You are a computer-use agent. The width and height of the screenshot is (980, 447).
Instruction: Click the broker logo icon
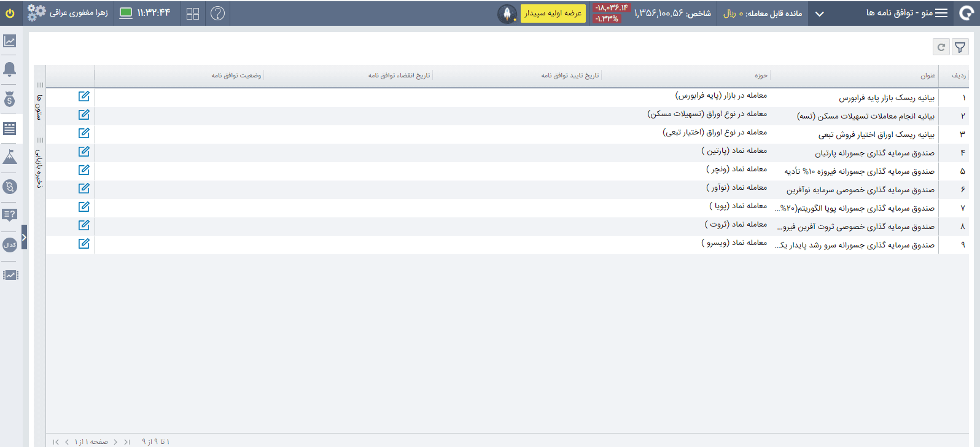click(x=966, y=13)
